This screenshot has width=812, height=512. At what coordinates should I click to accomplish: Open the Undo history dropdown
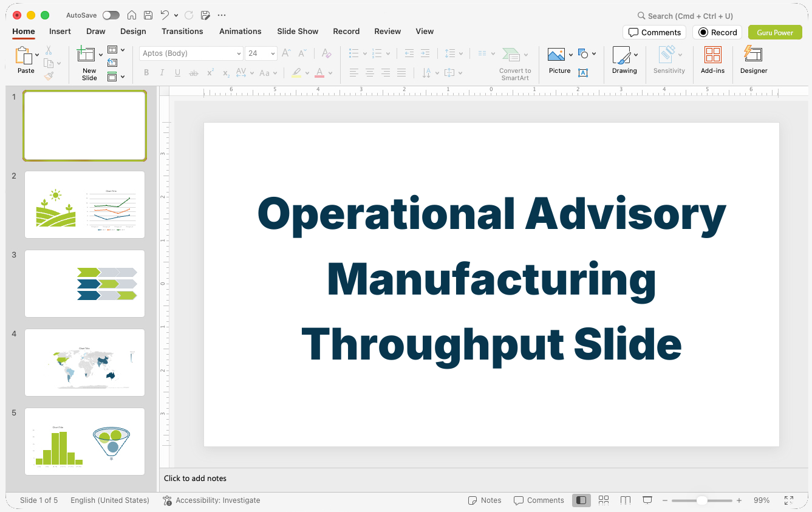pos(176,15)
